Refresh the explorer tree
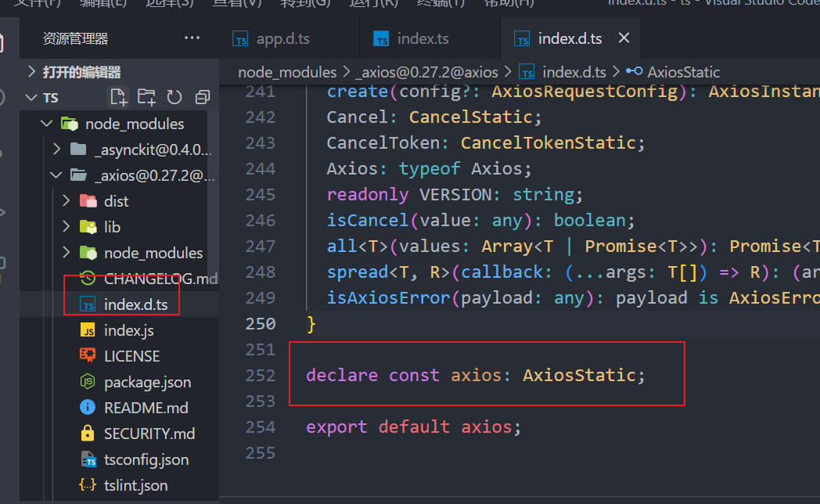This screenshot has width=820, height=504. point(174,97)
